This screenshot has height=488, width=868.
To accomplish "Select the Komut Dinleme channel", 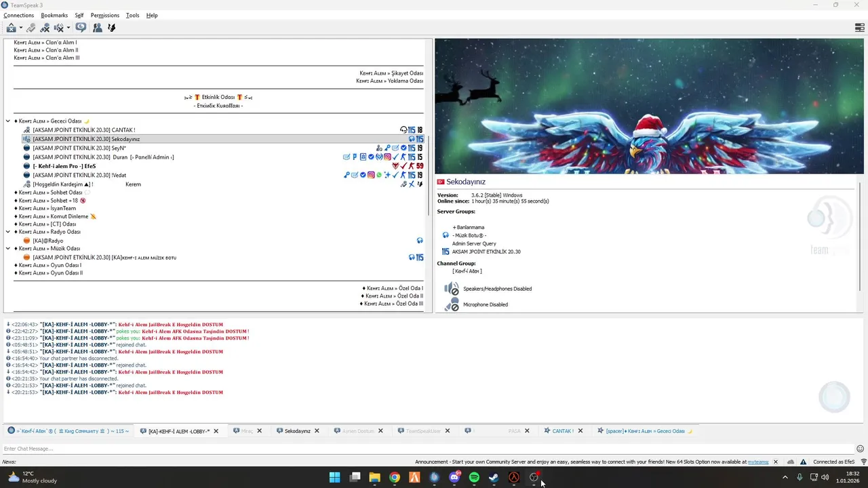I will 55,217.
